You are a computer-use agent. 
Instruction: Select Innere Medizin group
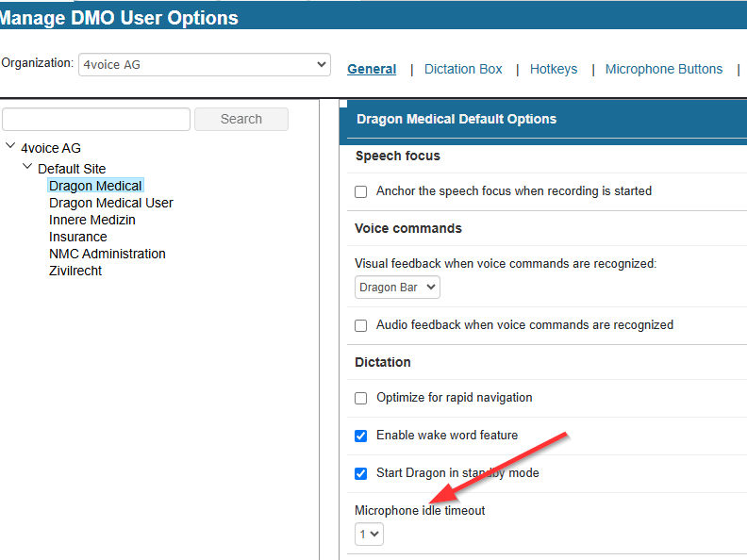(91, 220)
